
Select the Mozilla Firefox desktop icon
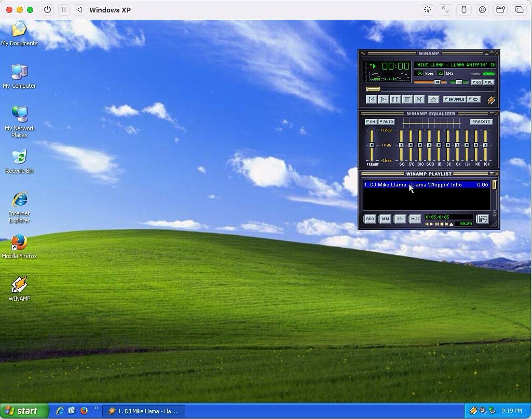pos(19,247)
